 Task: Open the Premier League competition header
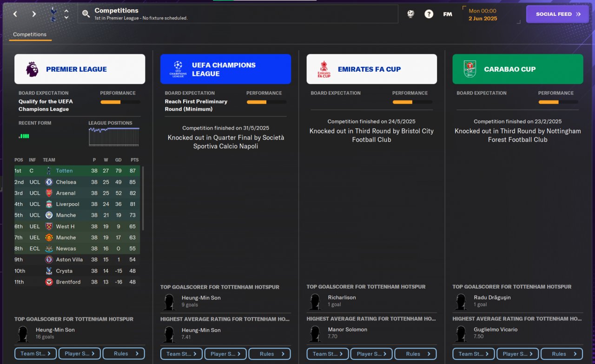tap(79, 69)
